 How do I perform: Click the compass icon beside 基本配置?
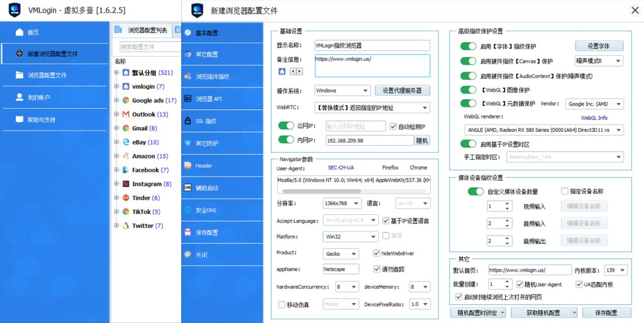pos(188,33)
